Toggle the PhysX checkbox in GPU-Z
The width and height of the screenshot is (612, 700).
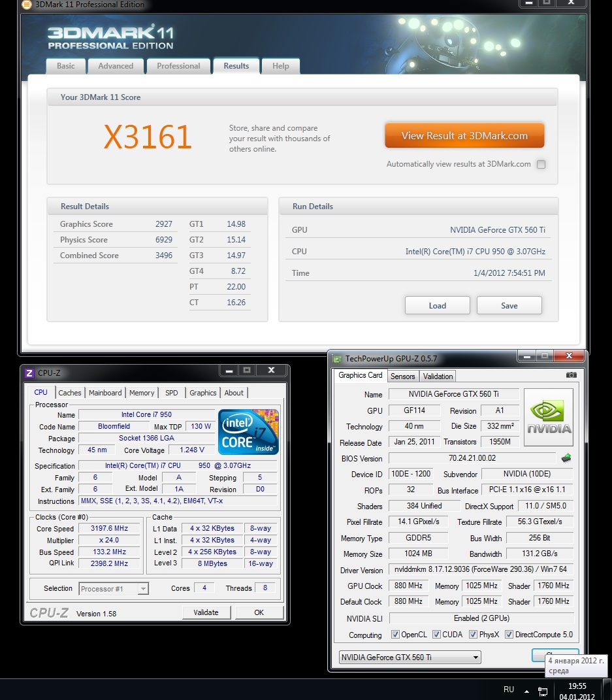coord(473,635)
